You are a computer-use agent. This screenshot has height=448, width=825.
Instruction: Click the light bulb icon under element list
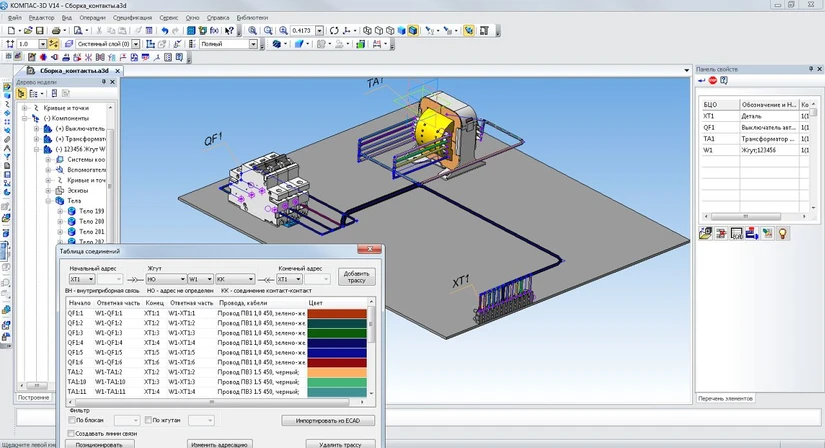784,233
